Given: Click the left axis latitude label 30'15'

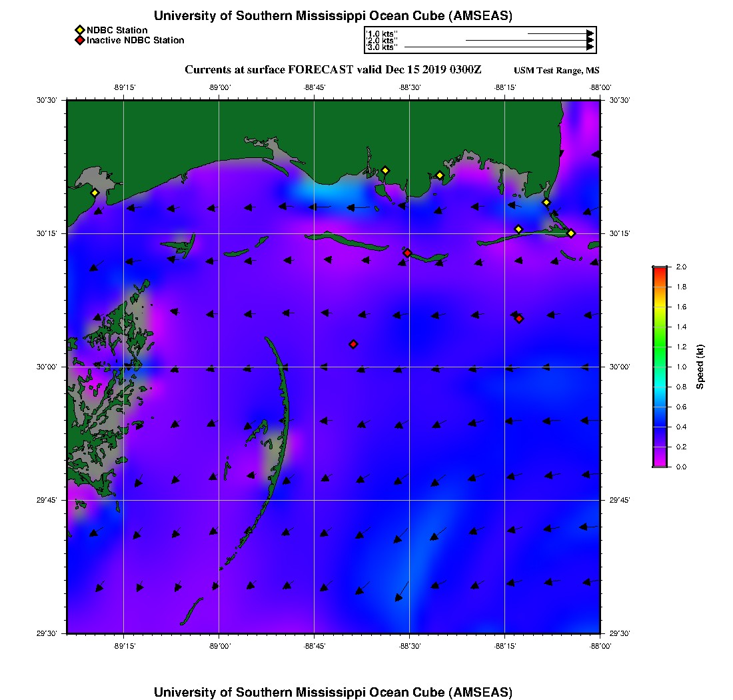Looking at the screenshot, I should [x=47, y=233].
